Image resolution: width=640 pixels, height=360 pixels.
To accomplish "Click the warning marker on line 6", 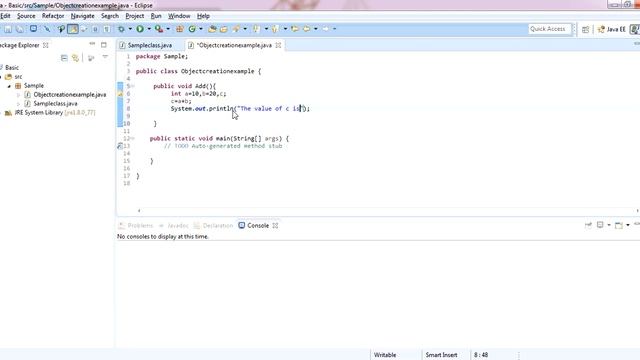I will pos(120,93).
